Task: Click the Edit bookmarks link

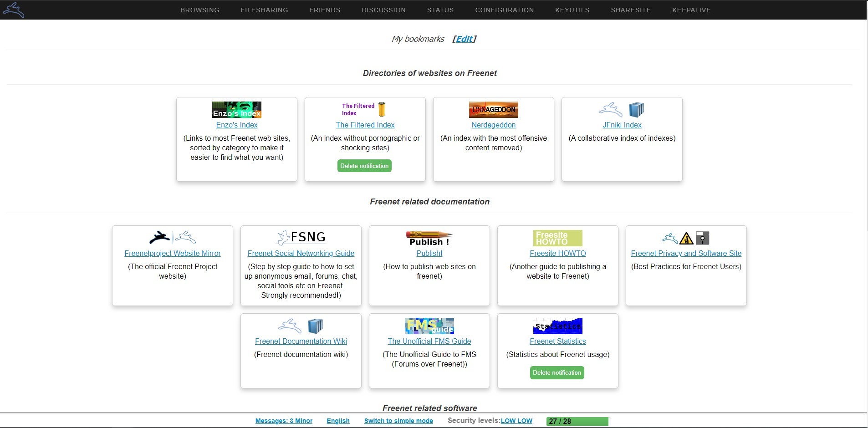Action: click(x=464, y=39)
